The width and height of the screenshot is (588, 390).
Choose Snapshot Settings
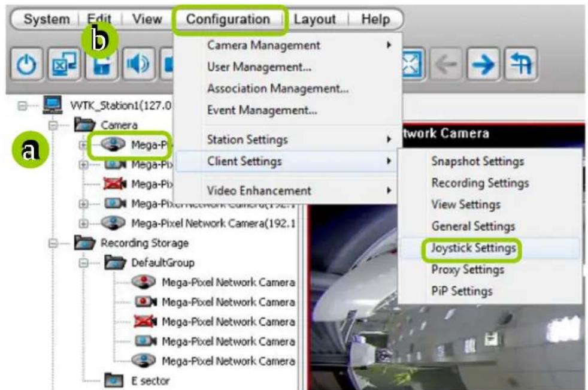(490, 161)
